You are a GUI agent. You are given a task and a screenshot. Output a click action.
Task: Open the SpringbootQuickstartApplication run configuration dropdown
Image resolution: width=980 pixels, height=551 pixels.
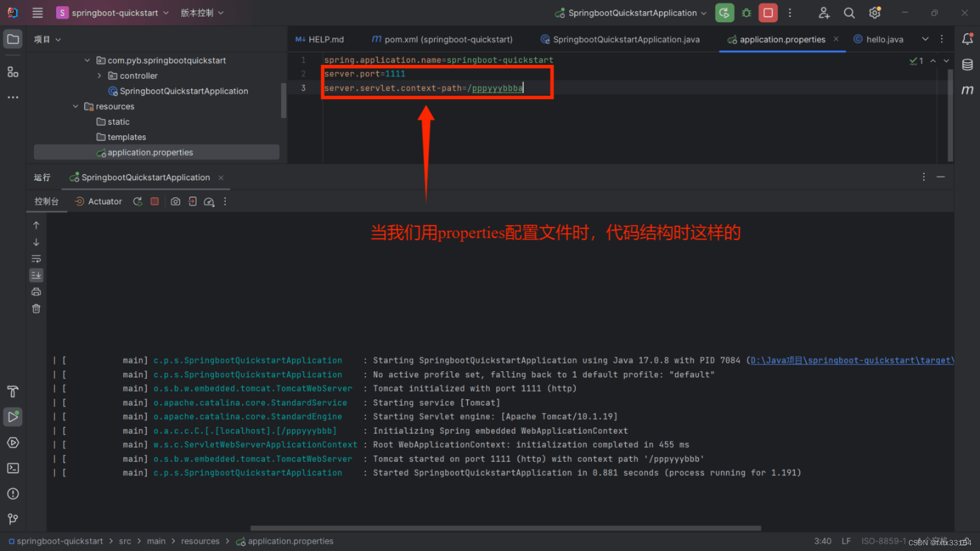click(630, 13)
